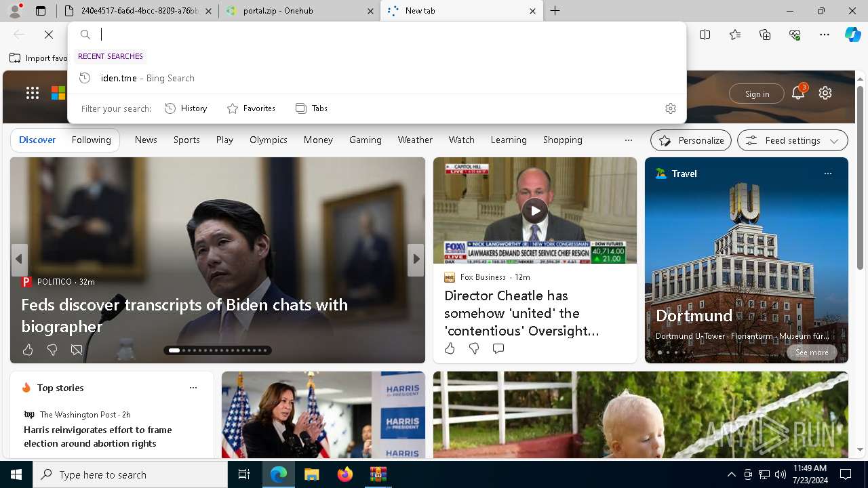
Task: Click See more on Dortmund card
Action: click(x=812, y=352)
